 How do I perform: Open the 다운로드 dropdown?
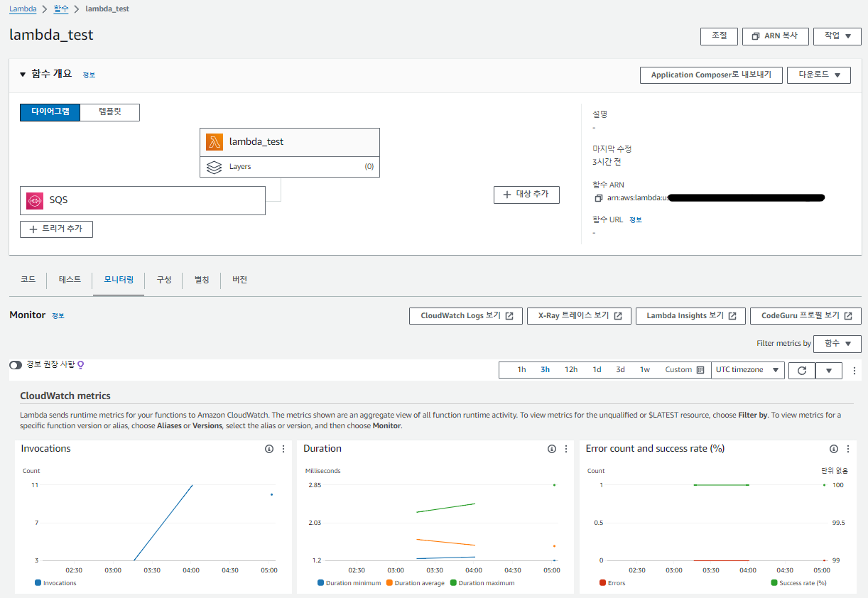coord(819,75)
